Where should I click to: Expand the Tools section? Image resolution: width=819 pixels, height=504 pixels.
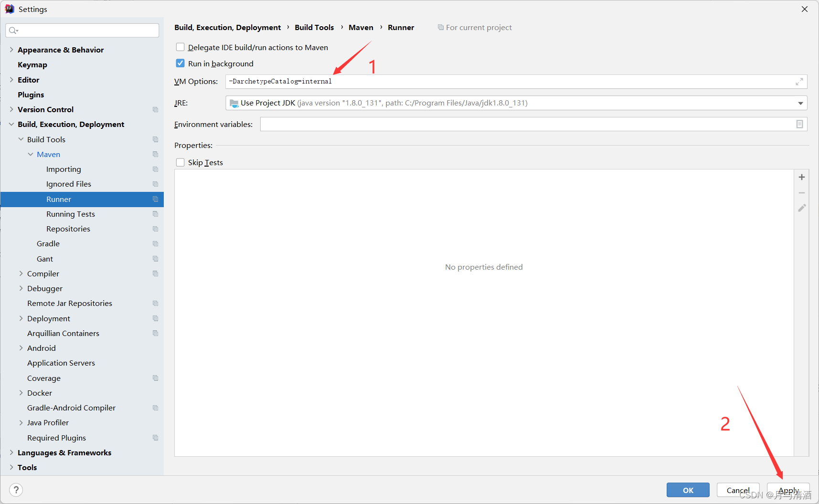11,467
